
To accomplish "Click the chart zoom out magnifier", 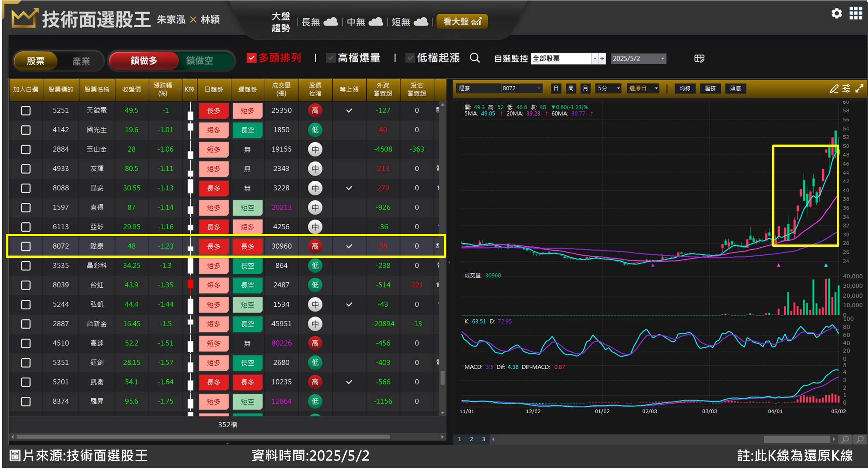I will pos(860,439).
